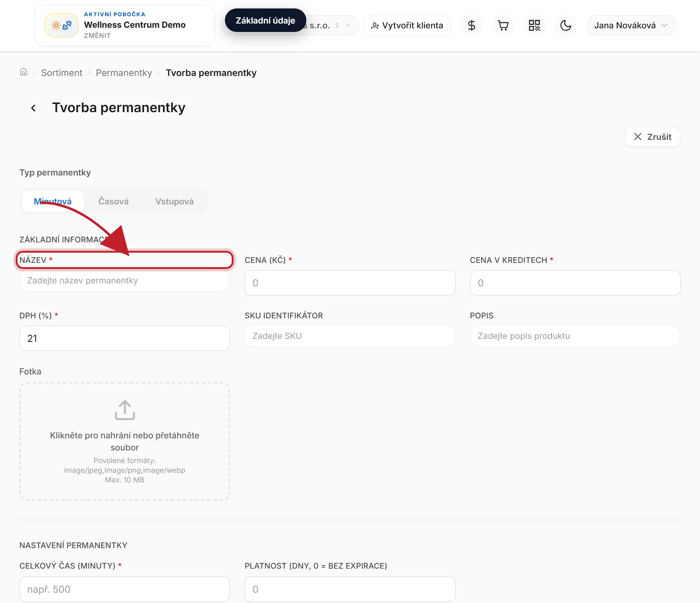Focus the Název permanentky input field
Image resolution: width=700 pixels, height=603 pixels.
pyautogui.click(x=125, y=281)
